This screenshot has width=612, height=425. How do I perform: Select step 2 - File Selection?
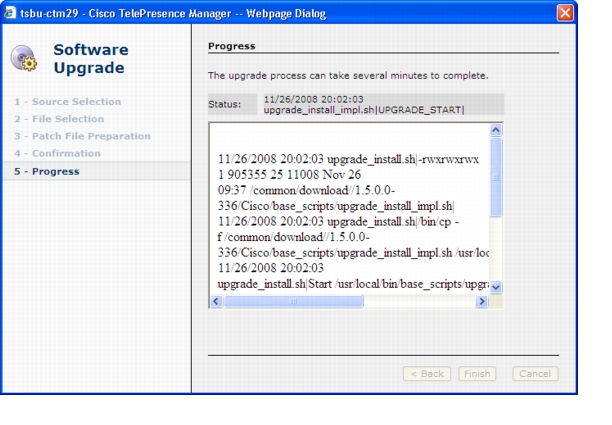coord(59,119)
